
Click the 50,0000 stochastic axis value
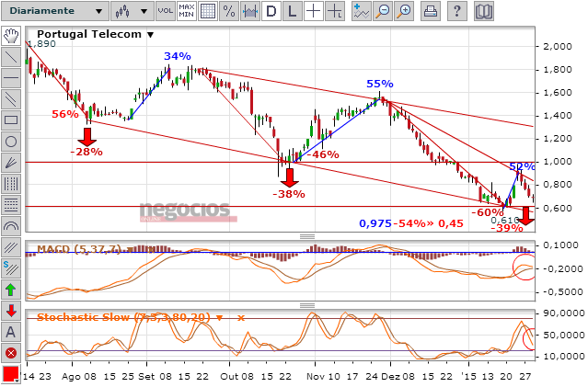pos(564,335)
